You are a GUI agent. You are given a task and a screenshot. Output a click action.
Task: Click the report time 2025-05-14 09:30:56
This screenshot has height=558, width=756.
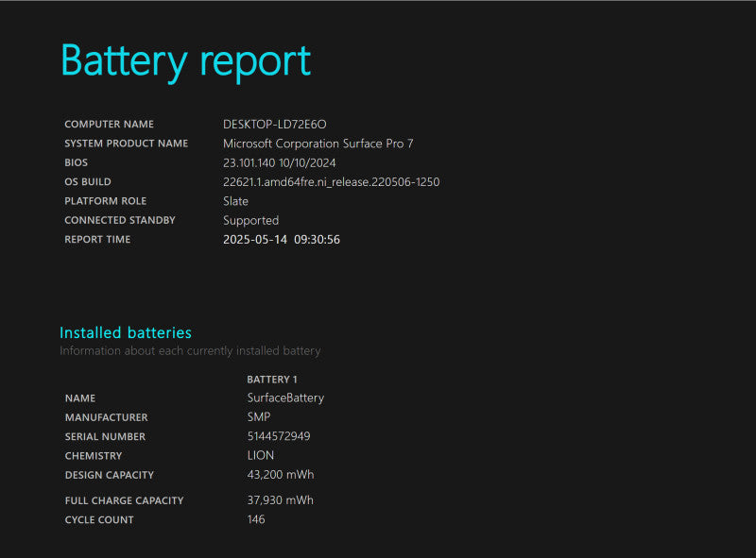(282, 240)
